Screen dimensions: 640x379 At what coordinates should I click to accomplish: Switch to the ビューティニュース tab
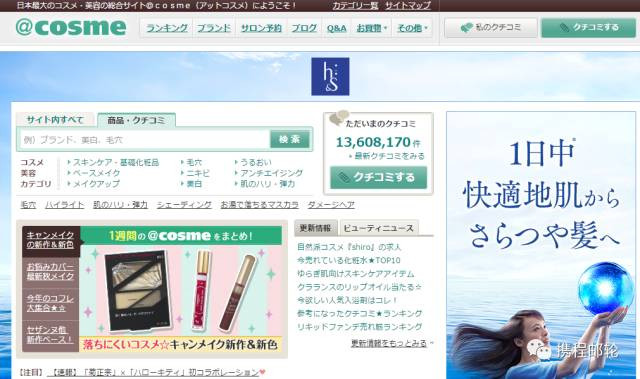[378, 228]
